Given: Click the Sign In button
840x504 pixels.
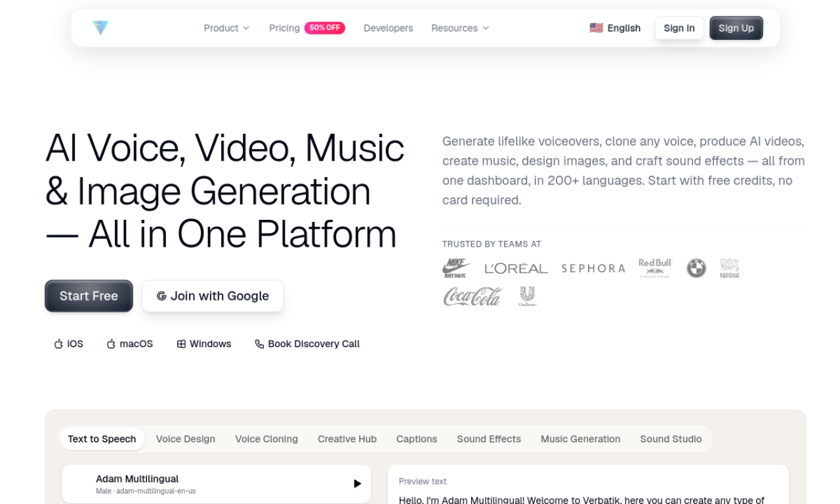Looking at the screenshot, I should [679, 28].
